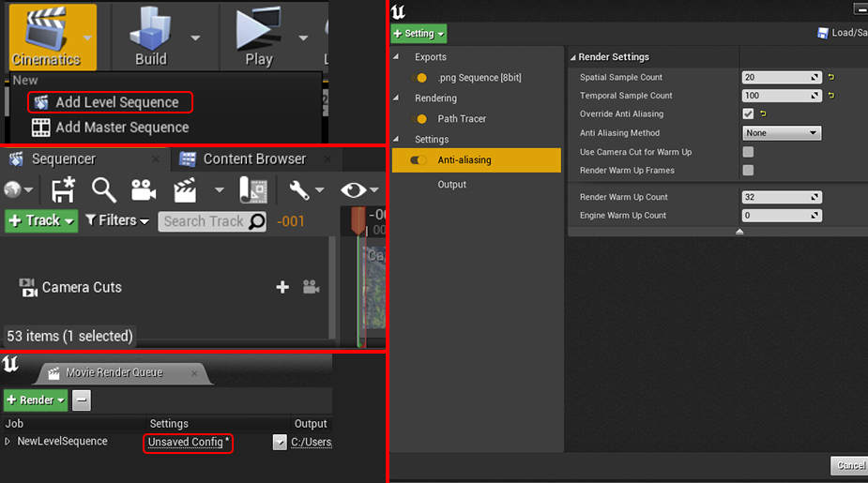Collapse the Rendering category

(x=396, y=98)
